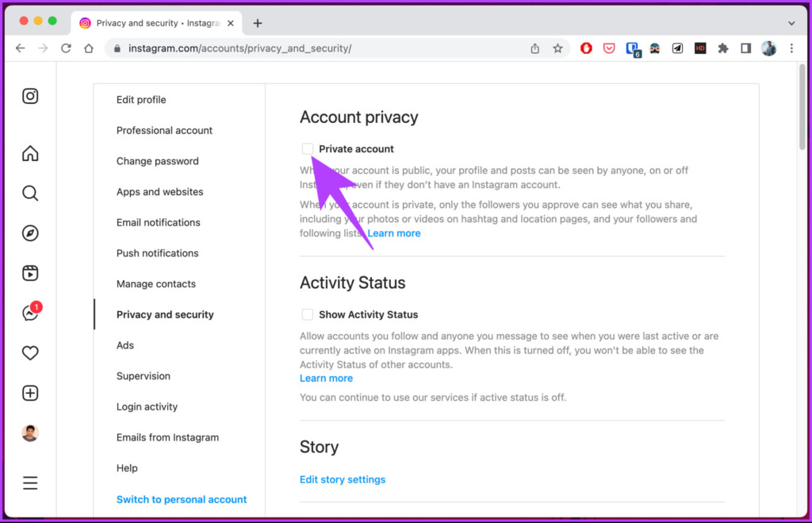
Task: Open the Explore compass icon
Action: coord(29,233)
